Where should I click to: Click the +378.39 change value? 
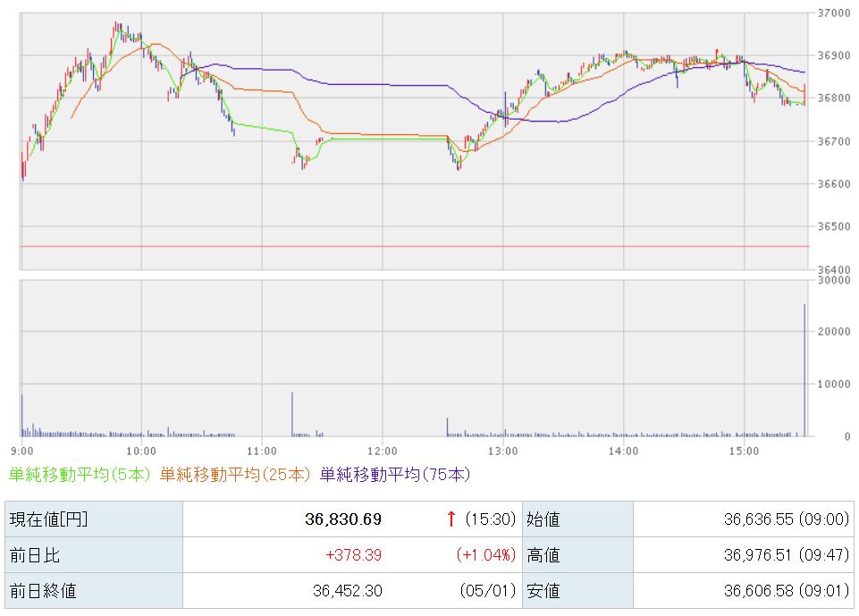tap(353, 555)
